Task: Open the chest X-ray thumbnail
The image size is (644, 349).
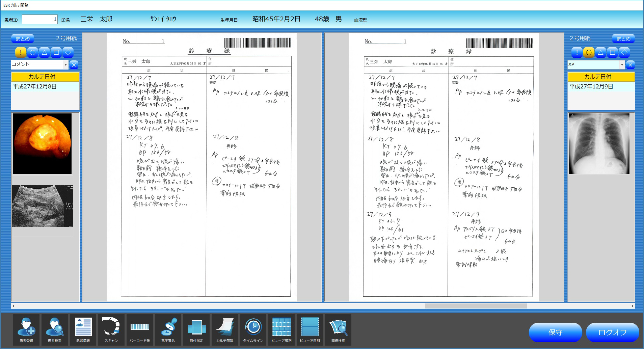Action: tap(599, 143)
